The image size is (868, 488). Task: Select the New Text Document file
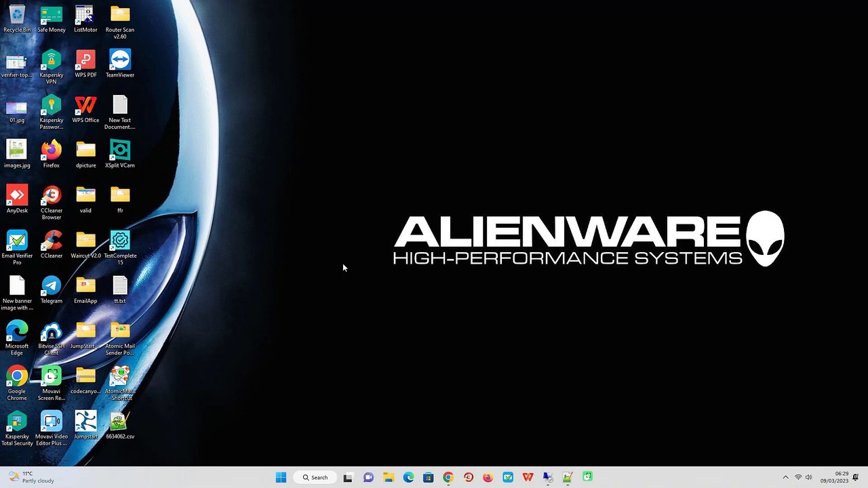coord(120,113)
